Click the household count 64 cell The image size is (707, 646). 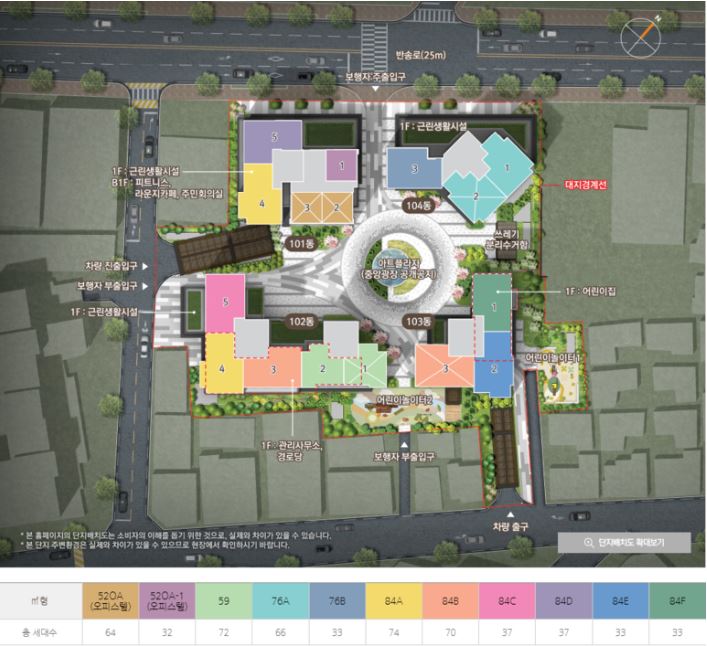110,632
